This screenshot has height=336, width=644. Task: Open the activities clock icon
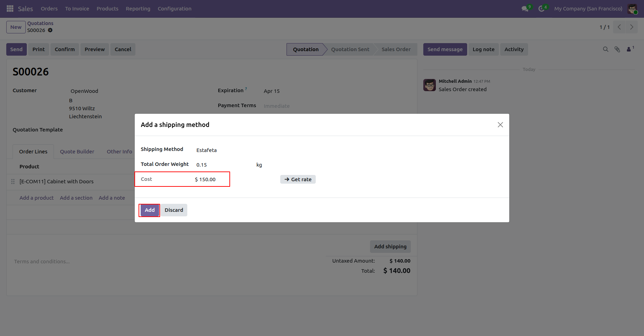click(541, 9)
